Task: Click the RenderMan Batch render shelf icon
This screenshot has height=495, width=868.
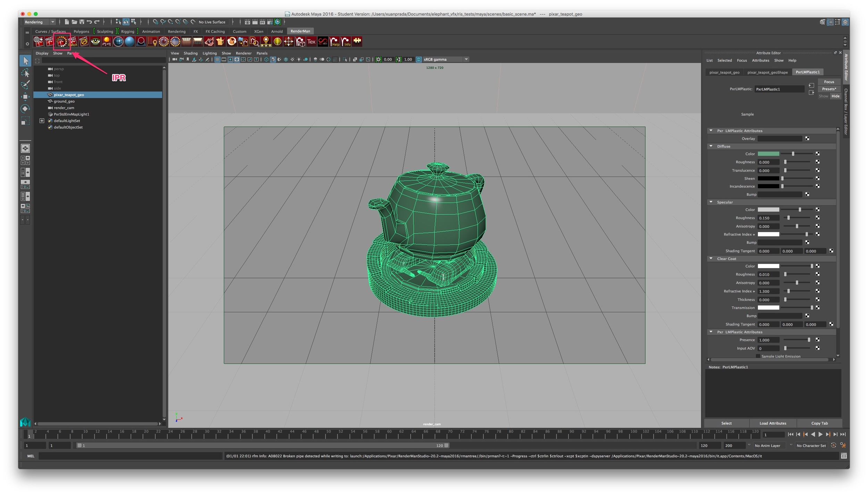Action: click(73, 42)
